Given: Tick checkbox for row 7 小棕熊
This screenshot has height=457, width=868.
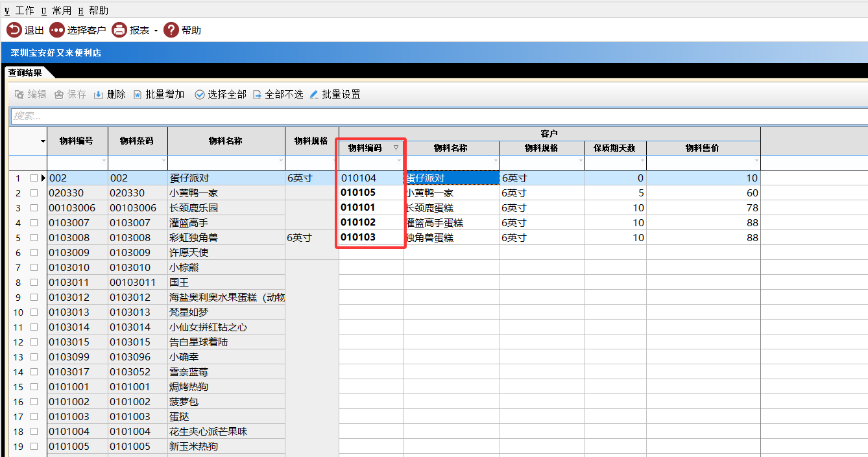Looking at the screenshot, I should coord(34,268).
